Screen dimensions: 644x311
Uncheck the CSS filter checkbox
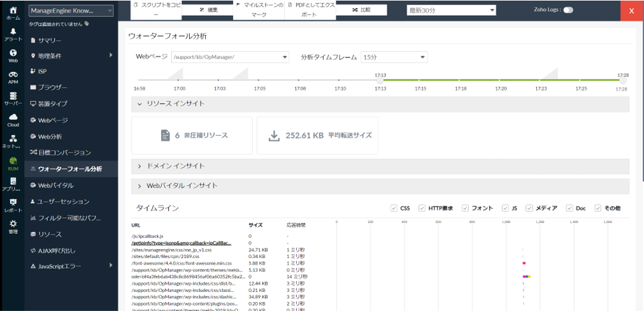[x=394, y=208]
